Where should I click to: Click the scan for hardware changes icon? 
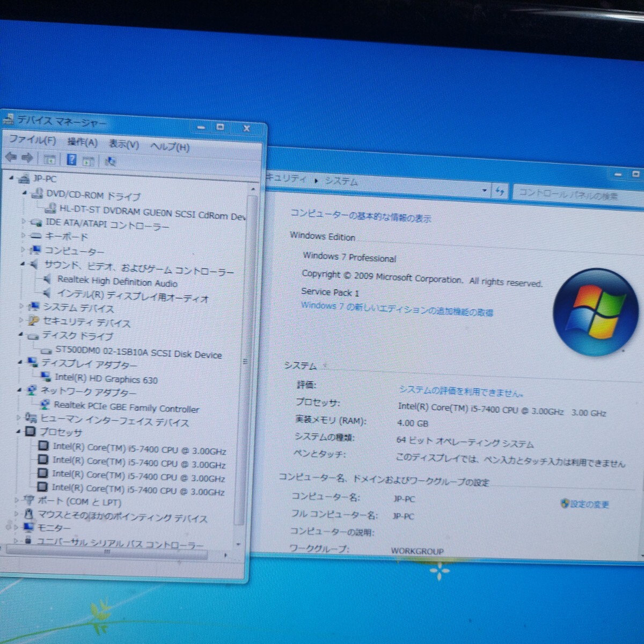click(111, 161)
